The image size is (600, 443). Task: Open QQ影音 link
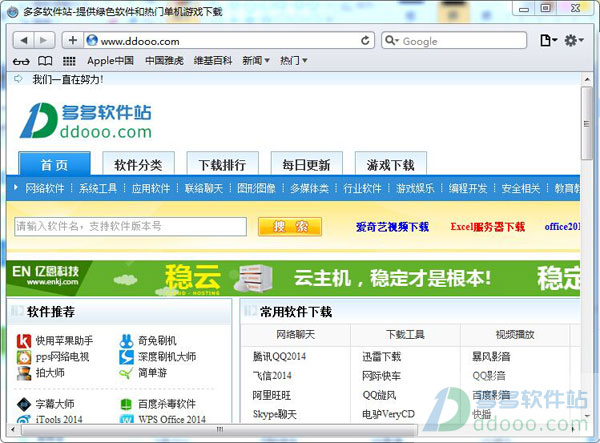489,376
